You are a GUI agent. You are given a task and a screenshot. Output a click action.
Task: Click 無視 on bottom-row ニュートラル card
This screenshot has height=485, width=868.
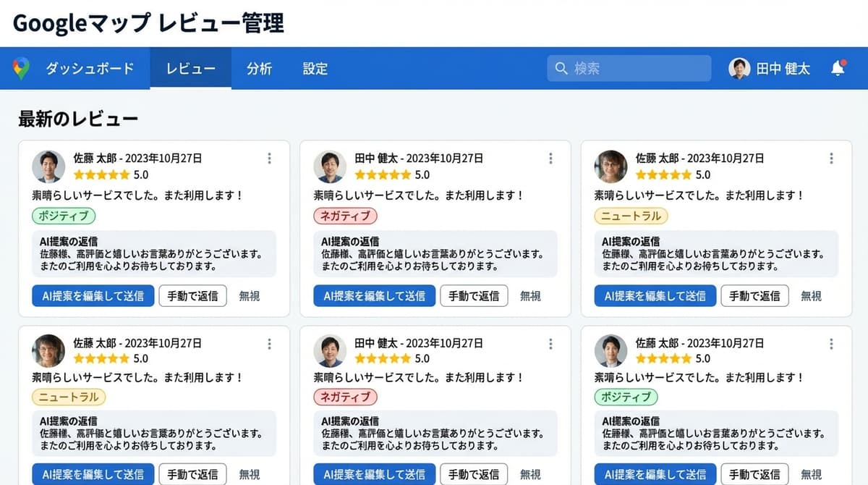coord(249,474)
